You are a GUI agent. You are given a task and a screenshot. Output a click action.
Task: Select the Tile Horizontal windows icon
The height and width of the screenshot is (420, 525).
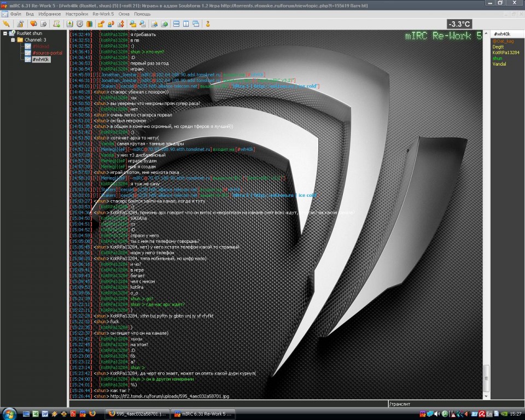tap(176, 24)
